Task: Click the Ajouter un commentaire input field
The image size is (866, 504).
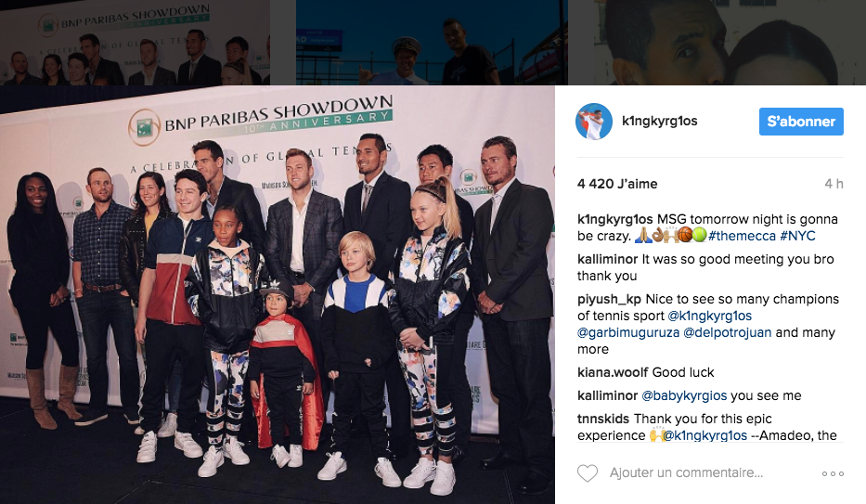Action: (687, 473)
